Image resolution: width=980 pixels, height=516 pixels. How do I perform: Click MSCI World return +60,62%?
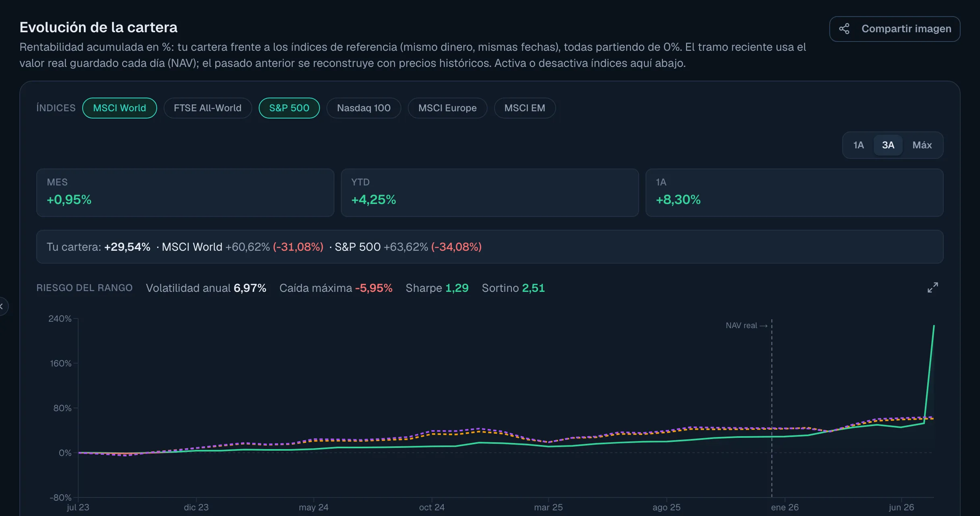click(247, 247)
